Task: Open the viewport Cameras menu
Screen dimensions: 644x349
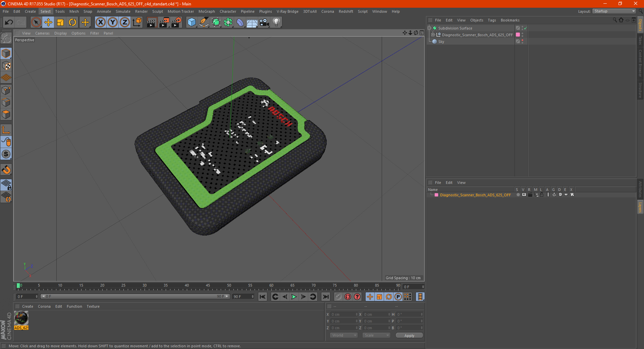Action: (x=42, y=33)
